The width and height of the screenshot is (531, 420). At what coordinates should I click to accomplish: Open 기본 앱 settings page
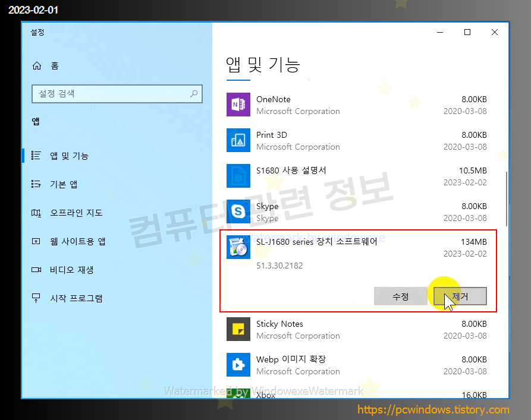[x=64, y=184]
